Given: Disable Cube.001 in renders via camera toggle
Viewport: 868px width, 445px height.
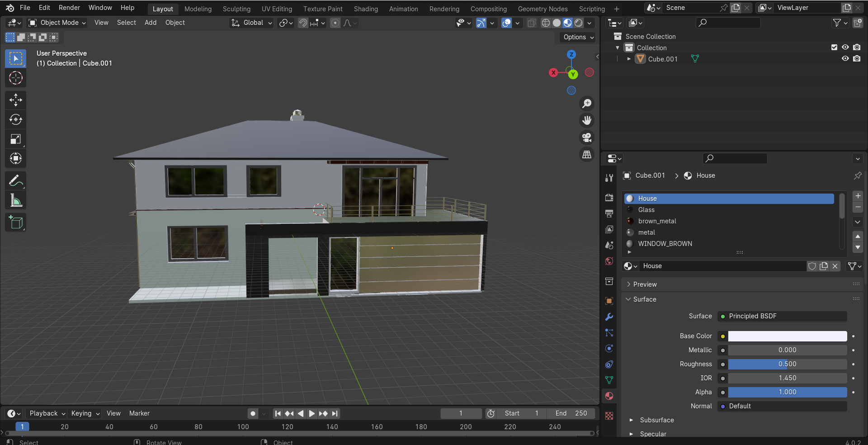Looking at the screenshot, I should pos(857,59).
